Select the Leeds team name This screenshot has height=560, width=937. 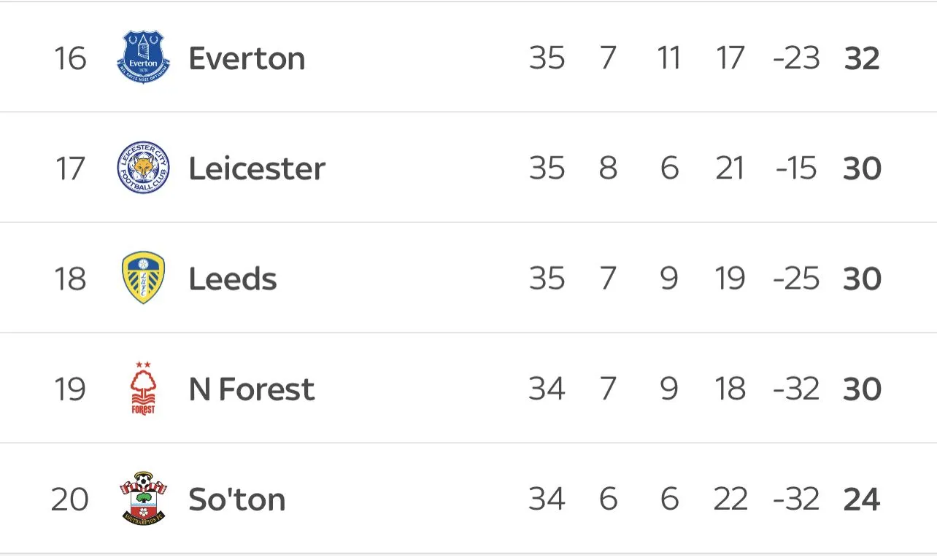tap(233, 279)
